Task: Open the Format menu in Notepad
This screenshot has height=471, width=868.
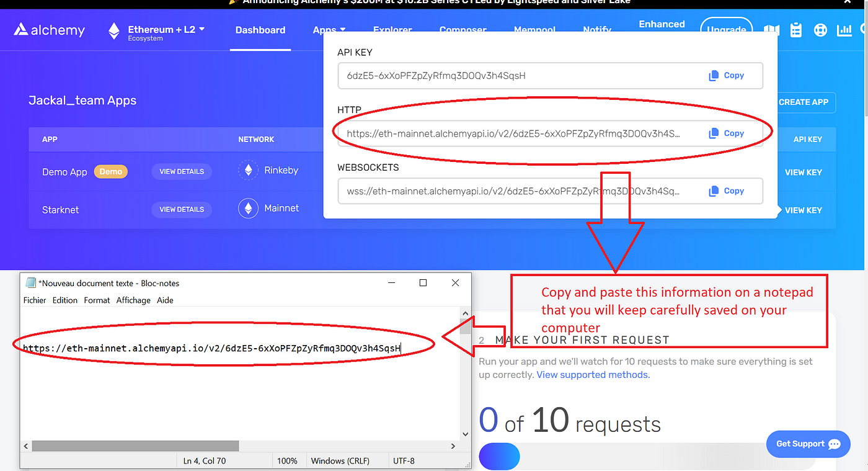Action: [x=97, y=300]
